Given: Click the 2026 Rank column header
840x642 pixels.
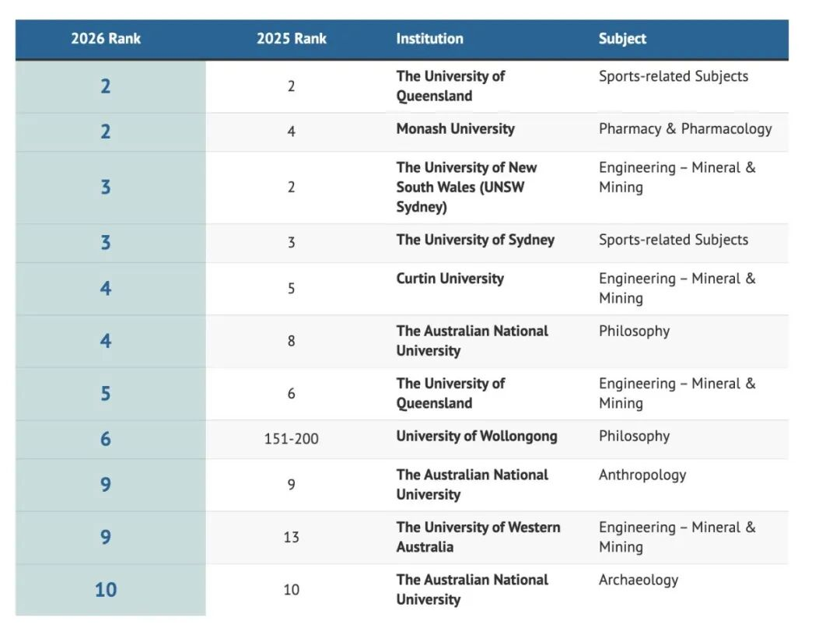Looking at the screenshot, I should (x=106, y=38).
